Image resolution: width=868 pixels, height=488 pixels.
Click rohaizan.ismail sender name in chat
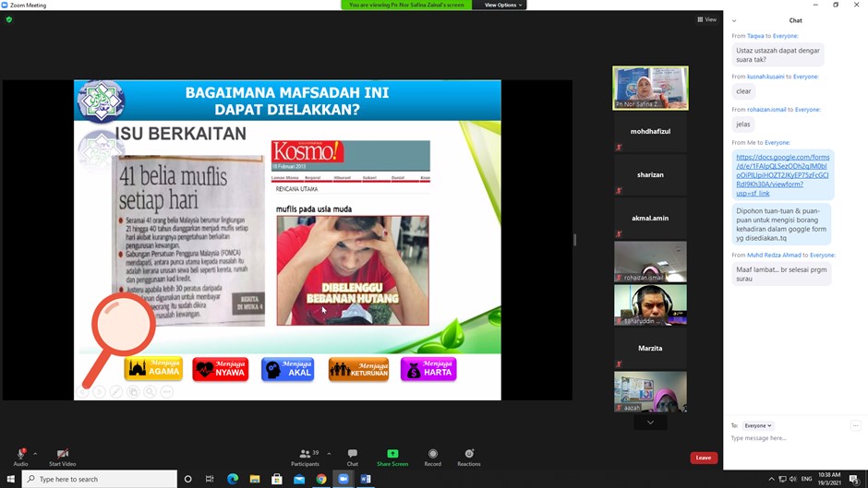coord(766,110)
